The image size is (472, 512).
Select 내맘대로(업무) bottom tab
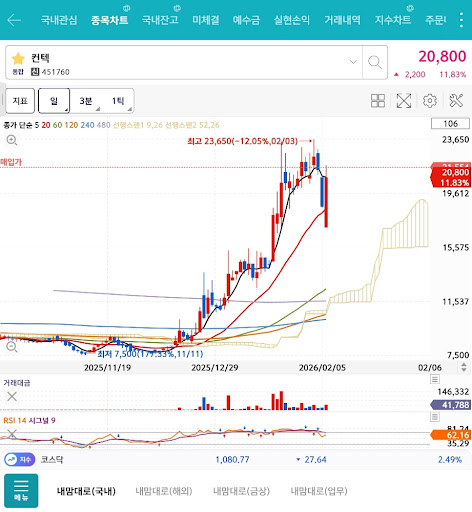tap(319, 491)
